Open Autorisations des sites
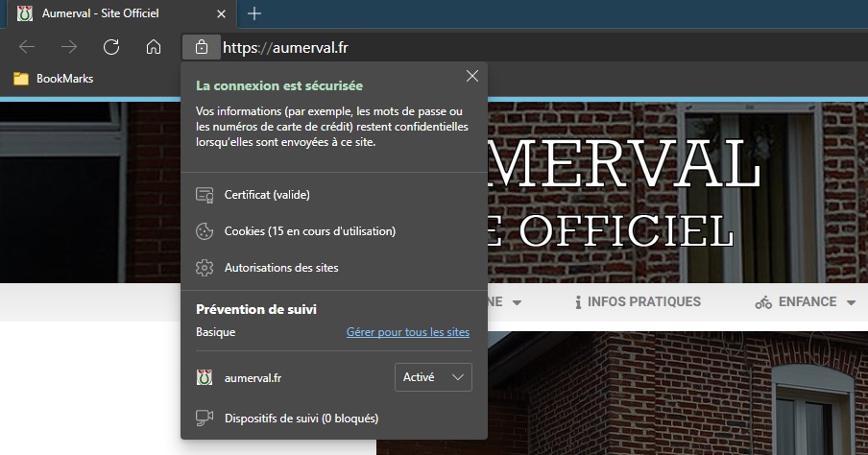This screenshot has height=455, width=868. (280, 268)
